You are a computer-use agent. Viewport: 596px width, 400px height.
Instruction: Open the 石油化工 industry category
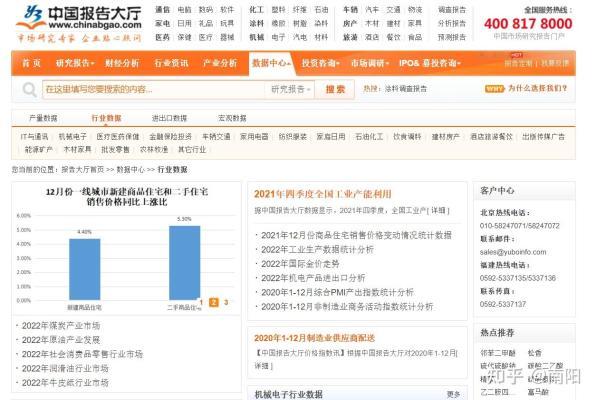369,137
